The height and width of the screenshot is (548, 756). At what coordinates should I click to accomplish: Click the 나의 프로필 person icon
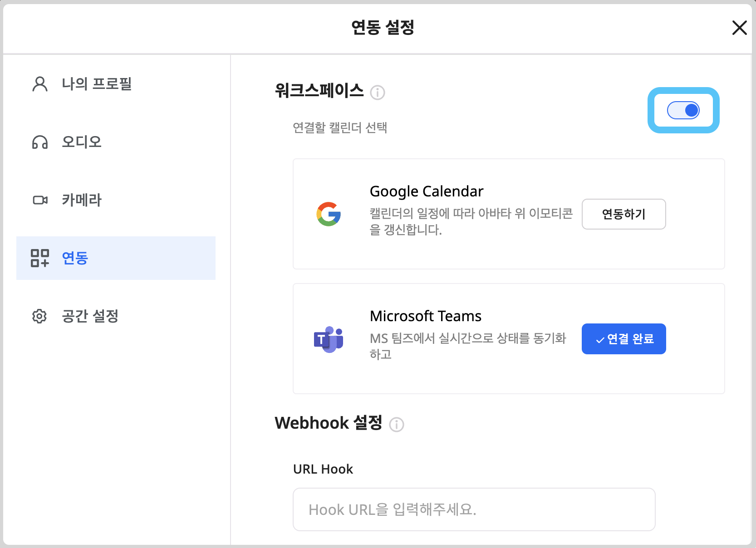tap(40, 83)
